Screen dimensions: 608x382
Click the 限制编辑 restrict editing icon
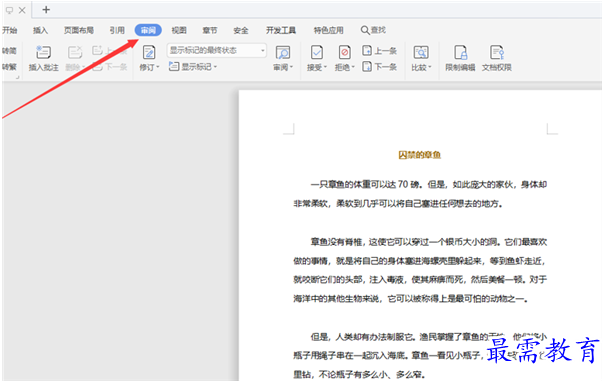click(x=461, y=52)
